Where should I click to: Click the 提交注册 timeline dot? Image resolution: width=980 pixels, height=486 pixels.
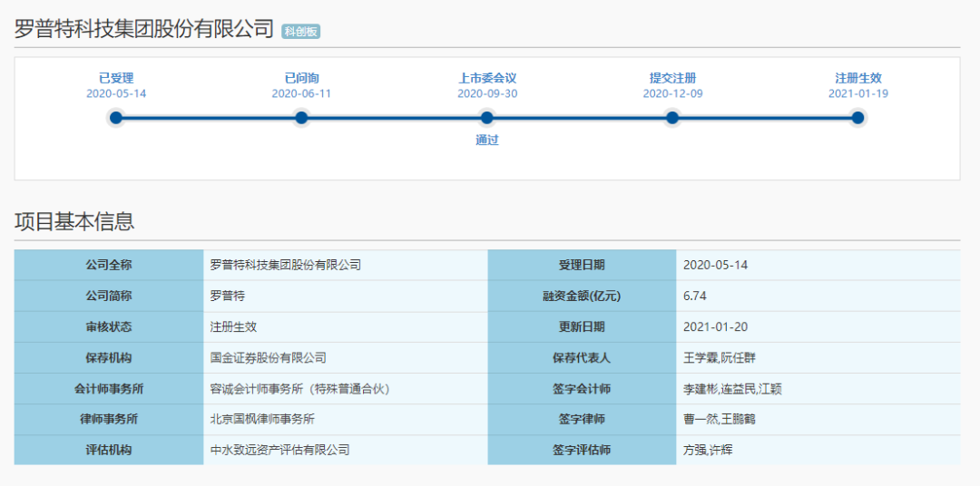(672, 118)
